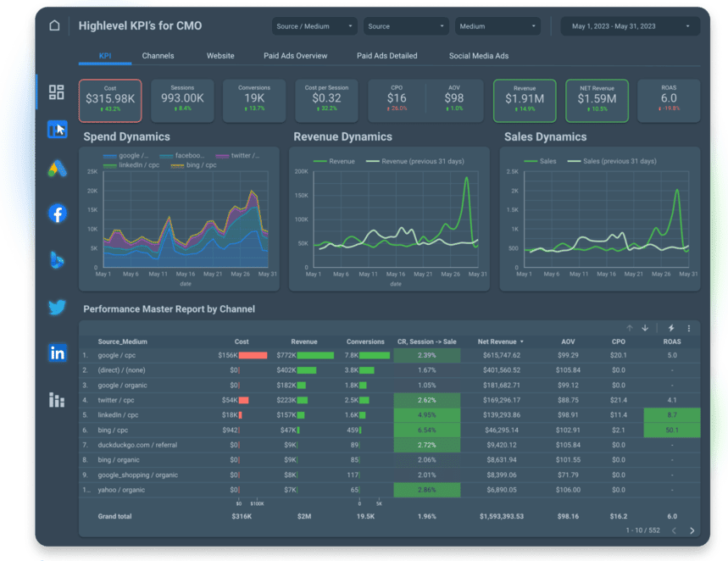This screenshot has height=561, width=728.
Task: Select the yahoo / organic row
Action: [x=390, y=490]
